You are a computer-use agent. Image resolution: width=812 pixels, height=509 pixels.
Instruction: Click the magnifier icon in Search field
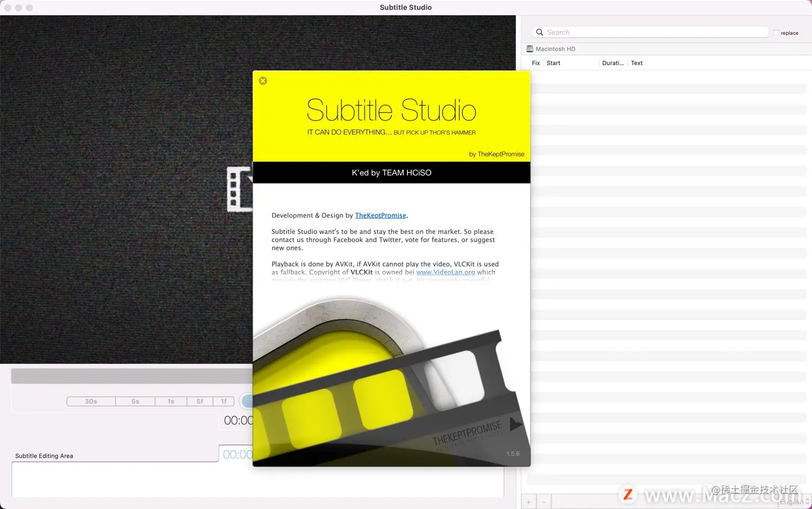pos(539,32)
